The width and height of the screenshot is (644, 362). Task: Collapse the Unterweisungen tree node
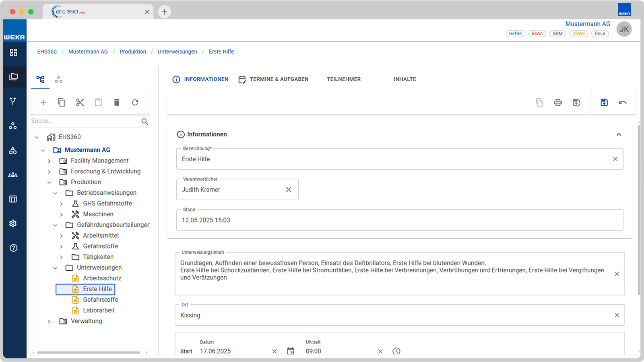(x=55, y=268)
